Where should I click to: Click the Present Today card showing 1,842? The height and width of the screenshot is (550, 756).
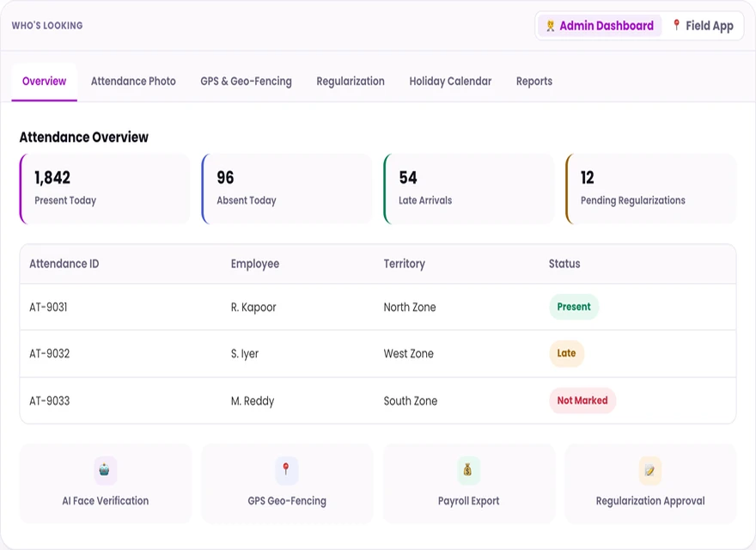click(105, 189)
